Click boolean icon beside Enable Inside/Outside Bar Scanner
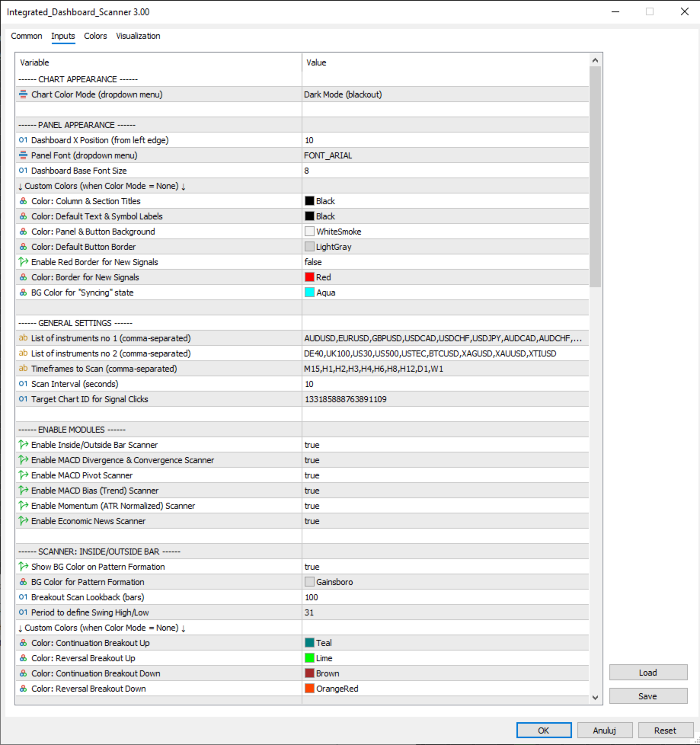This screenshot has width=700, height=745. [x=23, y=445]
